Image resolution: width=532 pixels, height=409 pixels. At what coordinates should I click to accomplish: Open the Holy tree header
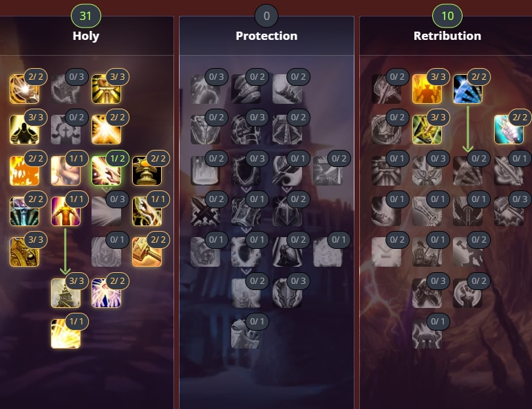[x=86, y=36]
